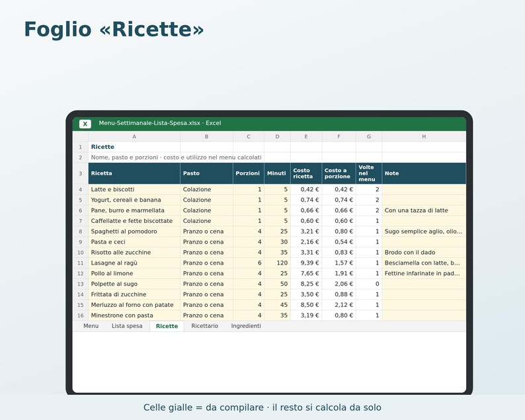Select row 8 header

tap(81, 231)
